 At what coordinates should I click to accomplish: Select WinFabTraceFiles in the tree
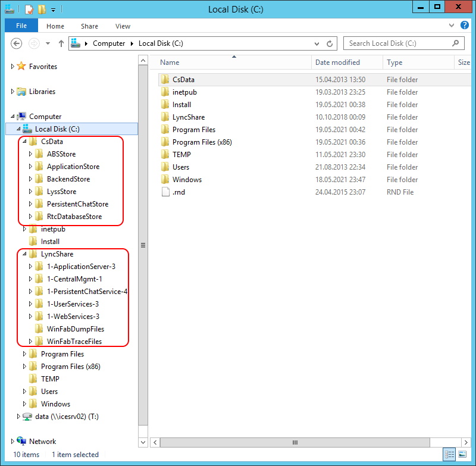tap(74, 341)
